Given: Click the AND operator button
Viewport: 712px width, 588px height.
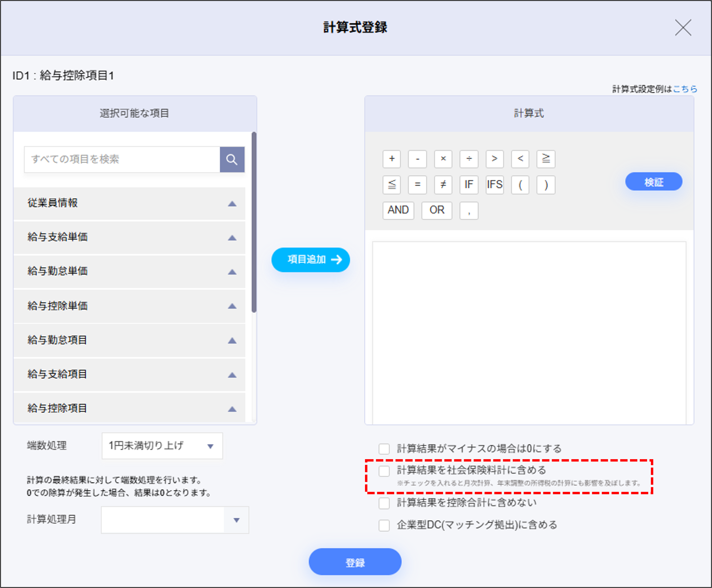Looking at the screenshot, I should [398, 210].
